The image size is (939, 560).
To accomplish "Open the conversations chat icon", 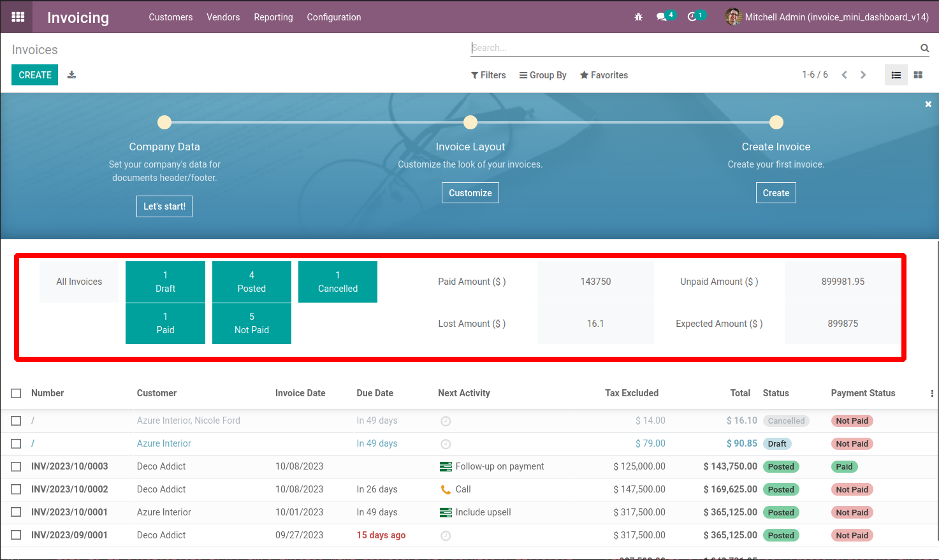I will 661,17.
